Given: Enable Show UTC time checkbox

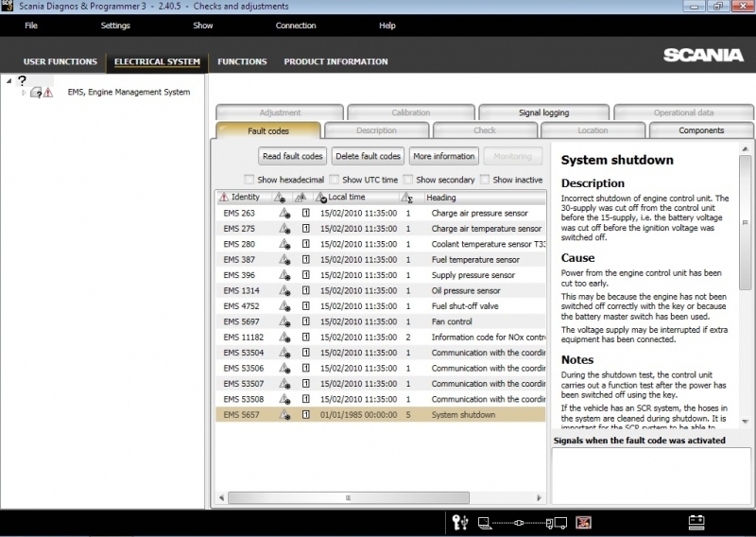Looking at the screenshot, I should (x=334, y=180).
